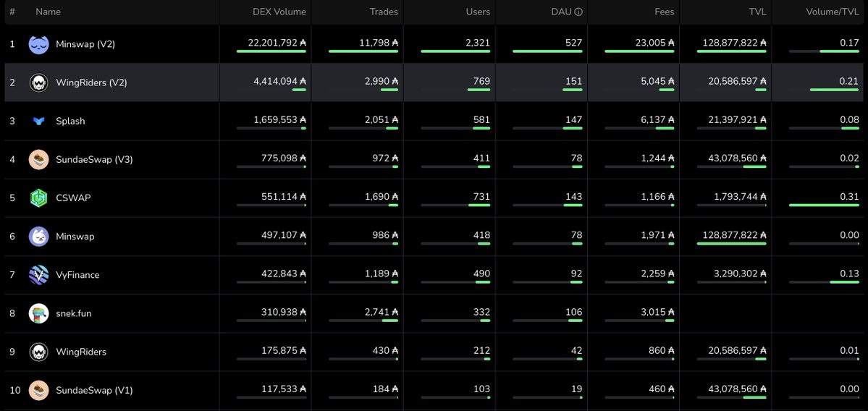Click the 0.31 Volume/TVL value
The width and height of the screenshot is (868, 411).
point(849,196)
